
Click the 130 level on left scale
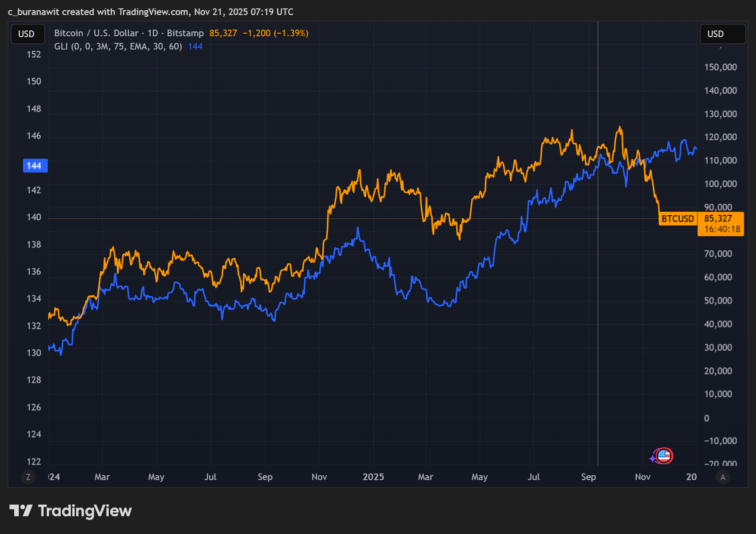click(34, 353)
